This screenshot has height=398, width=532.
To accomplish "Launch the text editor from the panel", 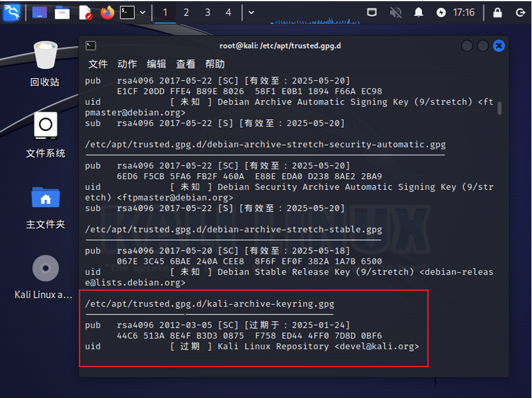I will point(85,13).
